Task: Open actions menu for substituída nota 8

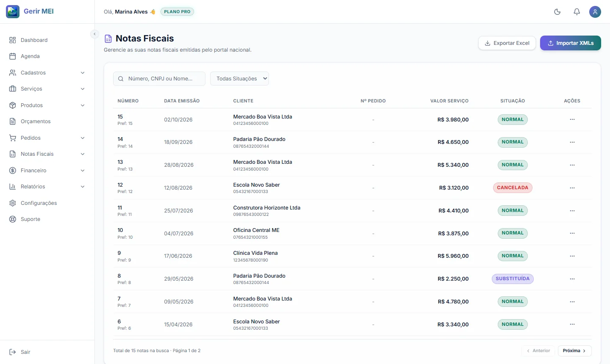Action: [572, 279]
